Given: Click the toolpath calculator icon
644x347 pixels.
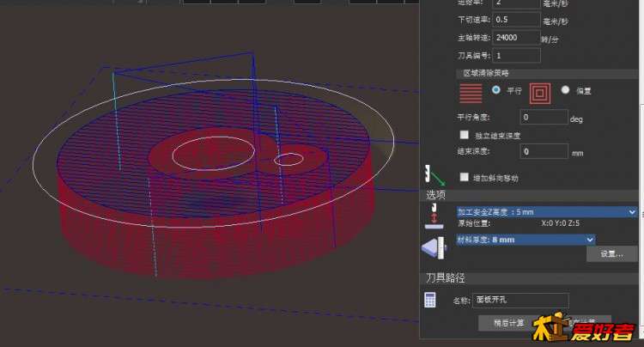Looking at the screenshot, I should point(429,300).
